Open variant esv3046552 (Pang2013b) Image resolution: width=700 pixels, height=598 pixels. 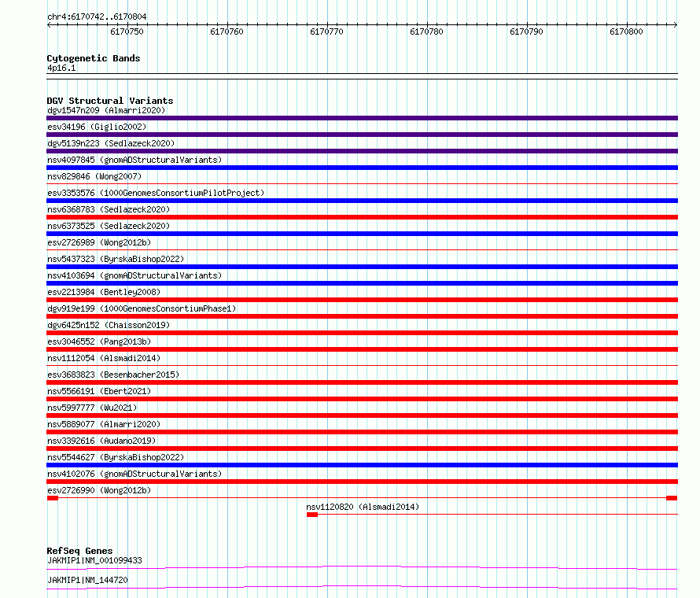click(x=99, y=341)
